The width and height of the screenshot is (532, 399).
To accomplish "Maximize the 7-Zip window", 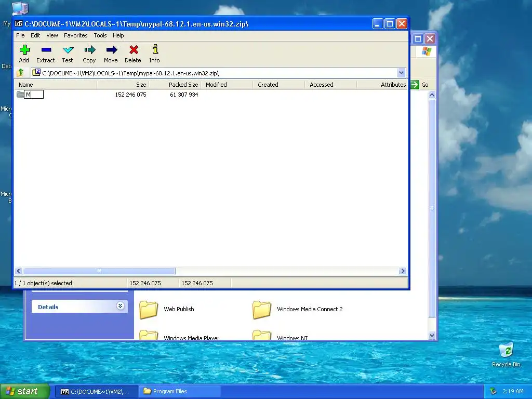I will click(x=390, y=24).
